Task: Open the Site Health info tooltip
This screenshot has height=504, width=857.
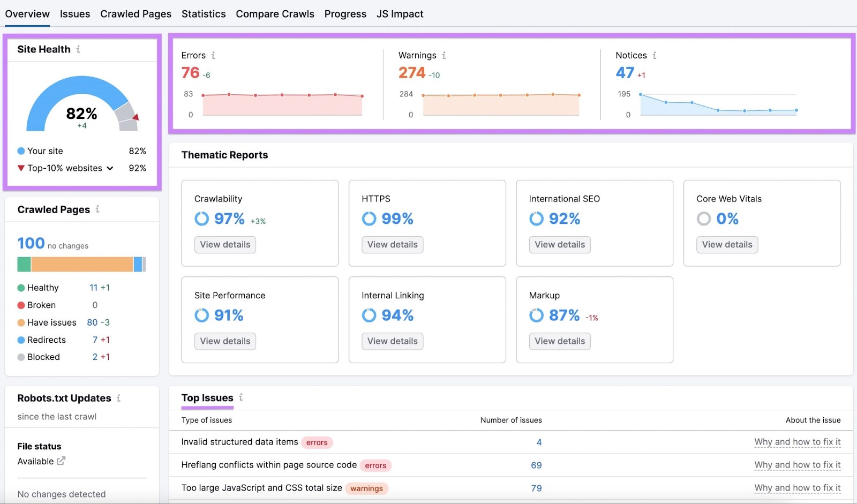Action: (x=80, y=49)
